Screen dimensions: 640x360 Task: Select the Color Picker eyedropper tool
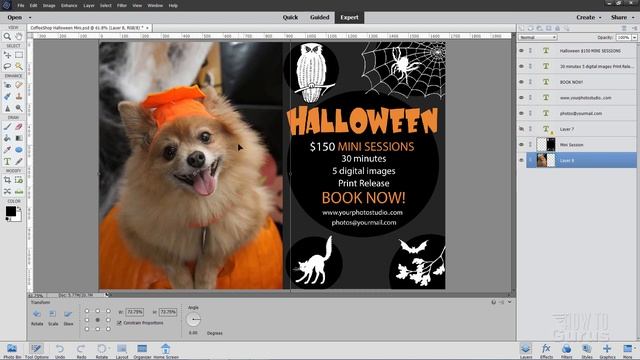click(7, 150)
